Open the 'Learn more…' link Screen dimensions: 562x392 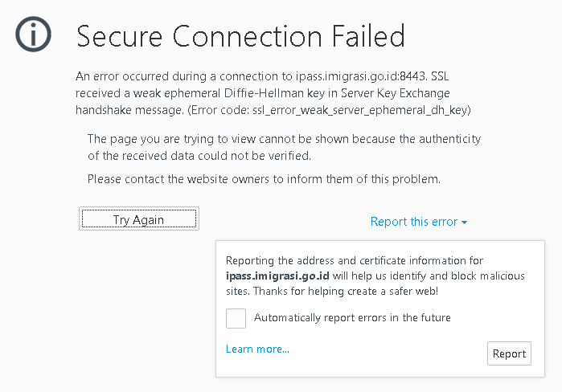tap(257, 349)
